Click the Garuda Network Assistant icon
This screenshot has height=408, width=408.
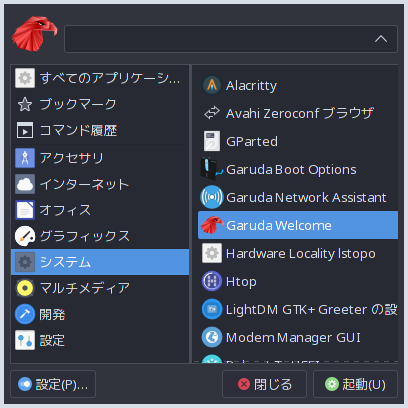coord(212,197)
